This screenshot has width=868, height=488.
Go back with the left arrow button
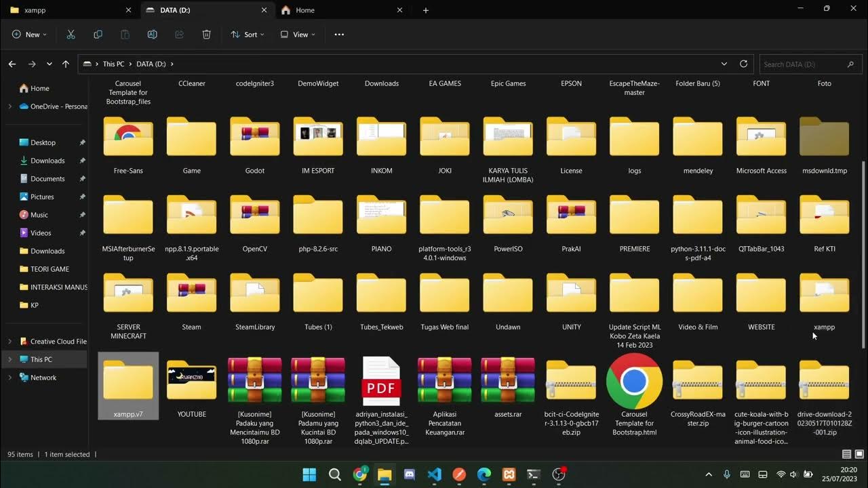[x=12, y=64]
